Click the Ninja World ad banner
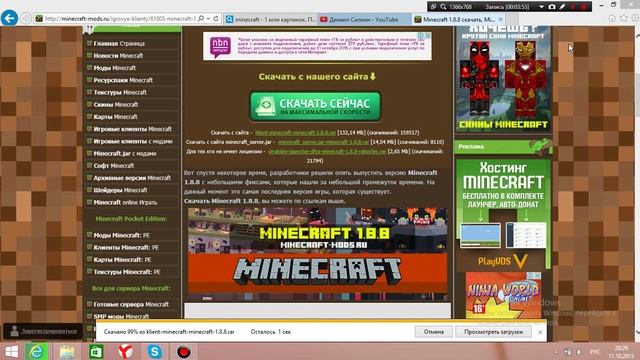The image size is (640, 360). [503, 295]
